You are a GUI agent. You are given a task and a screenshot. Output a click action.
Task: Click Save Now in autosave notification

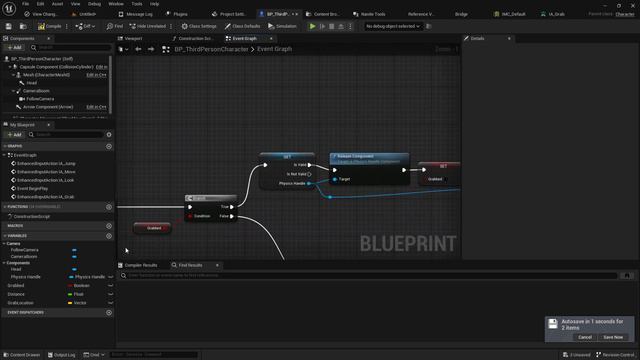click(613, 337)
